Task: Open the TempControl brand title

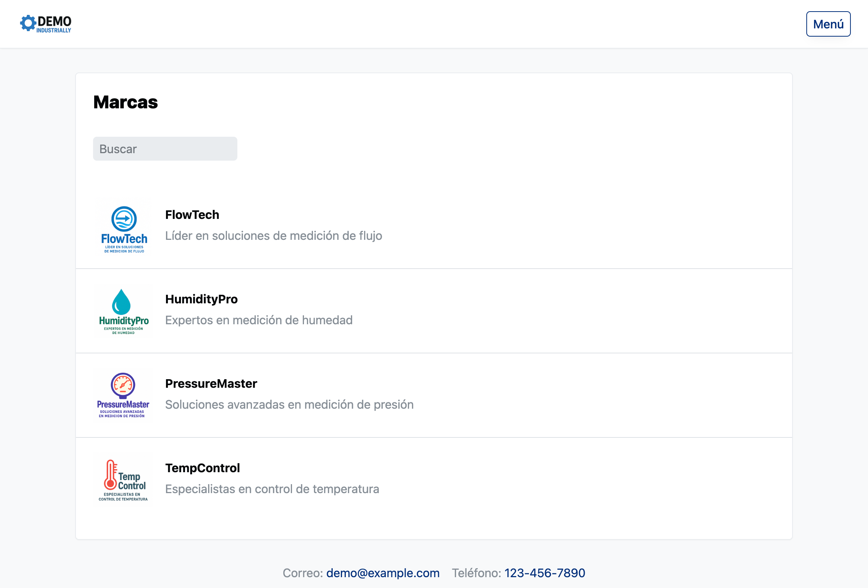Action: (x=202, y=468)
